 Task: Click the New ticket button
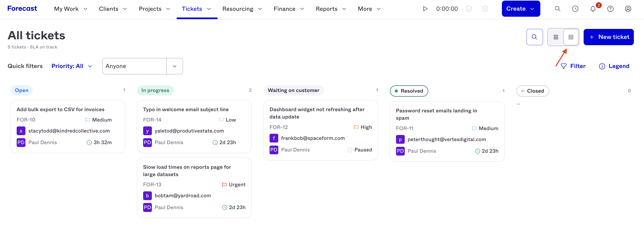[608, 37]
